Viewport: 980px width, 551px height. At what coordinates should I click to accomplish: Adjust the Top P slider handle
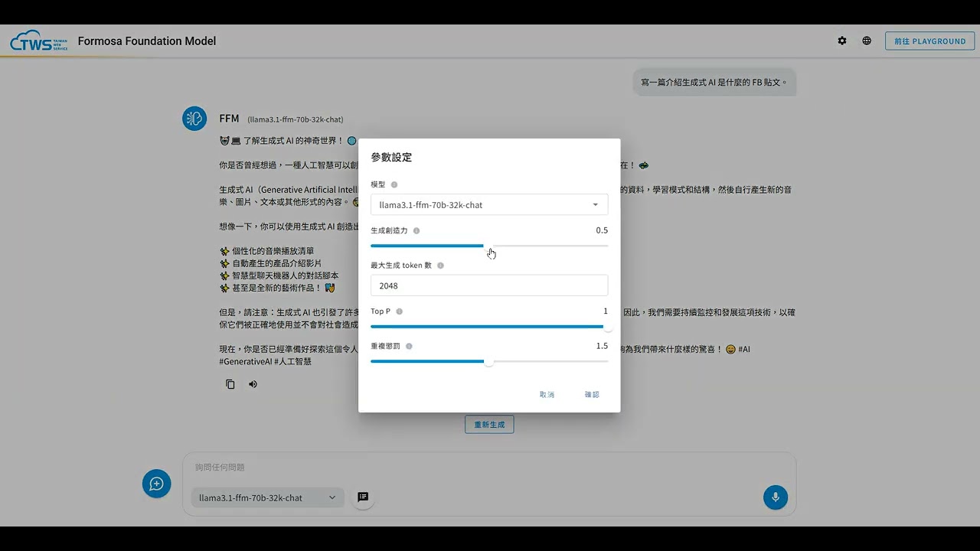(607, 327)
